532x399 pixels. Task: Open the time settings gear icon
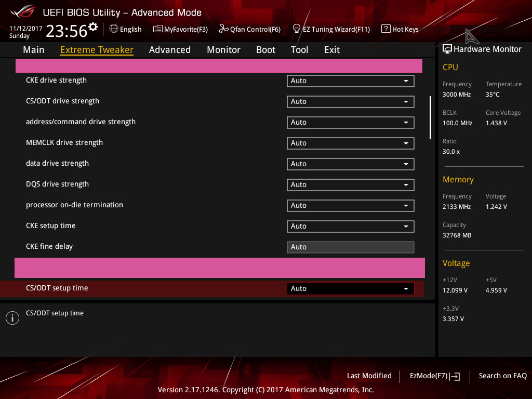tap(93, 27)
